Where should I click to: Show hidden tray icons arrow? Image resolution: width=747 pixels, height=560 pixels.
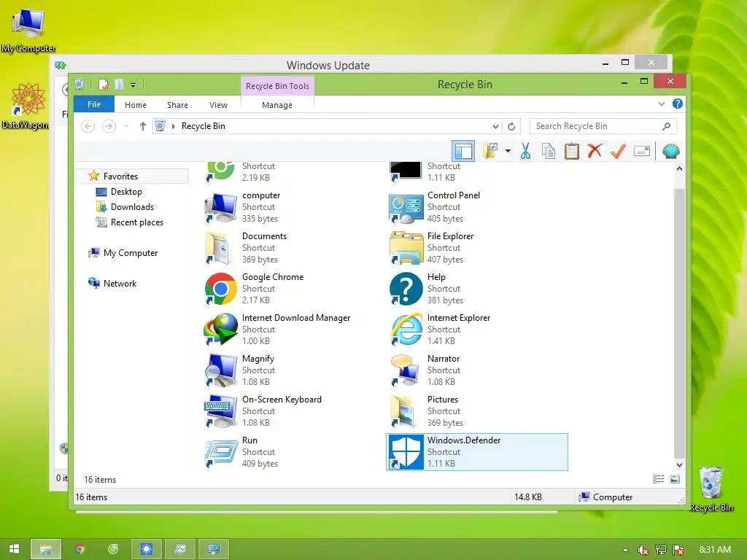pyautogui.click(x=625, y=550)
